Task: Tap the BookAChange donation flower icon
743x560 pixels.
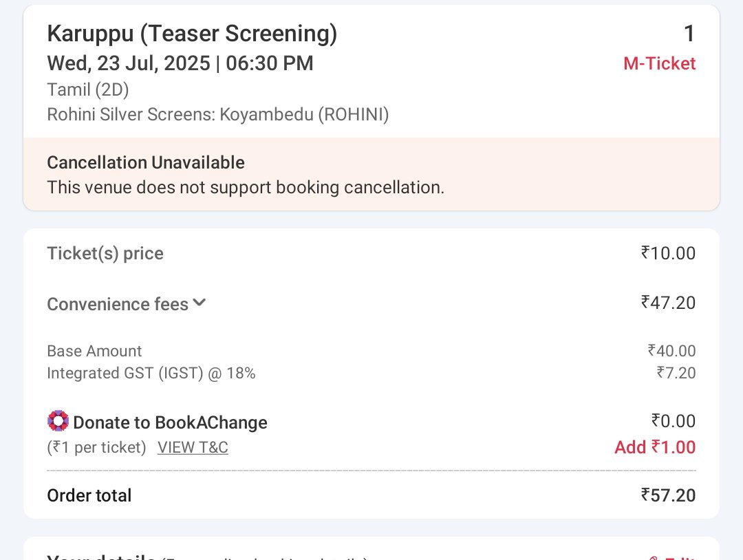Action: pyautogui.click(x=58, y=421)
